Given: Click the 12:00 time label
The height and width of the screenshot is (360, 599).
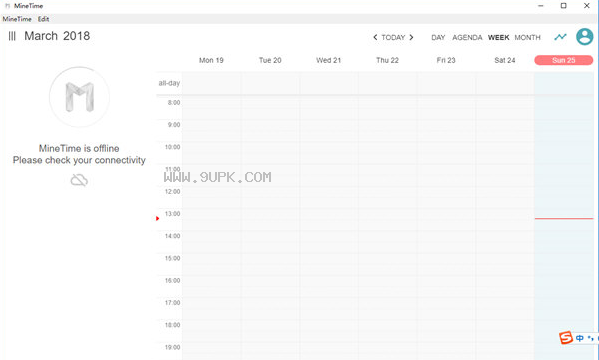Looking at the screenshot, I should (172, 191).
